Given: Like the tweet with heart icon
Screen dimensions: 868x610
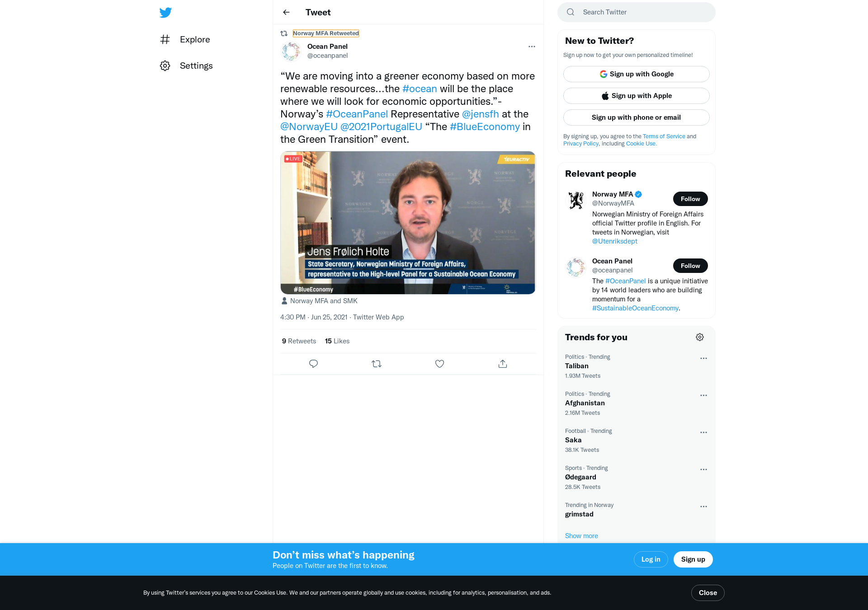Looking at the screenshot, I should (x=439, y=364).
